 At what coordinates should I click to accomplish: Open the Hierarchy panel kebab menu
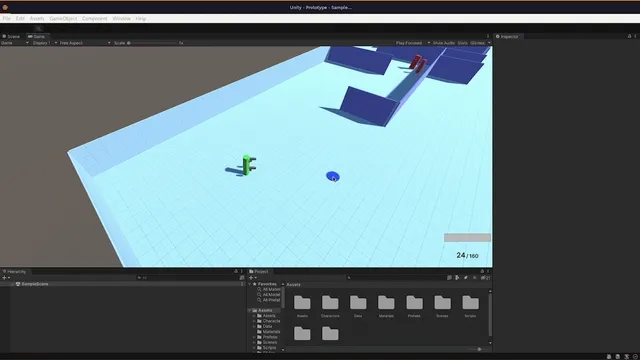[x=242, y=271]
